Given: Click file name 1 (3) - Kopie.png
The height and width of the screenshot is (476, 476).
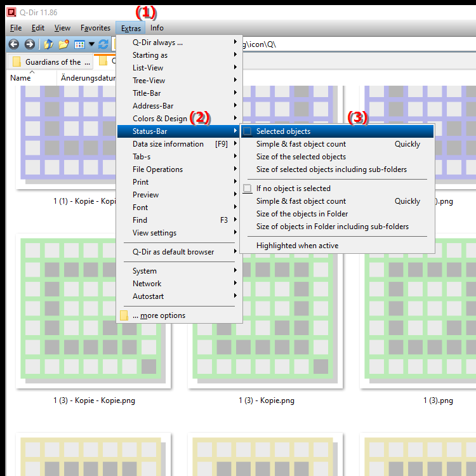Looking at the screenshot, I should (x=266, y=400).
